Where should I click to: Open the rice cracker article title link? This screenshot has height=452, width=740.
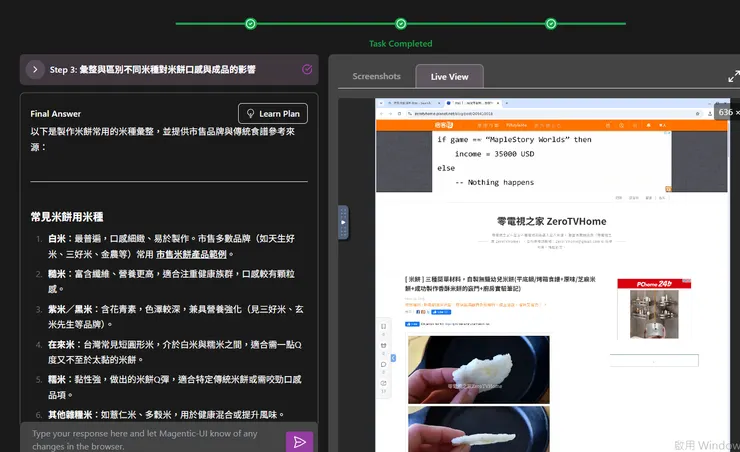tap(500, 284)
